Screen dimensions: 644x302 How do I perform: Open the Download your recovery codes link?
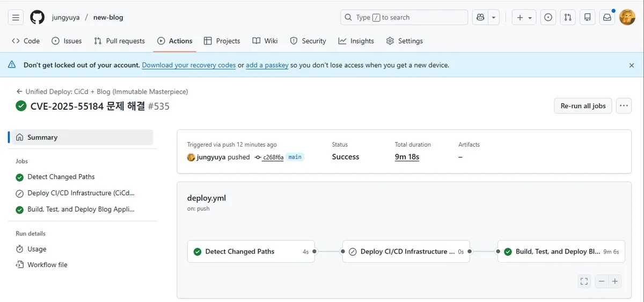pyautogui.click(x=188, y=65)
